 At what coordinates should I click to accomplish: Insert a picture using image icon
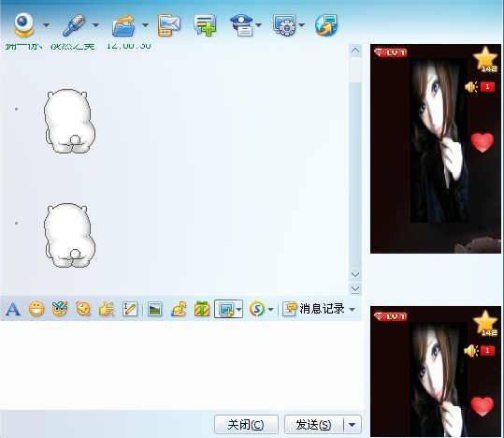click(x=154, y=309)
